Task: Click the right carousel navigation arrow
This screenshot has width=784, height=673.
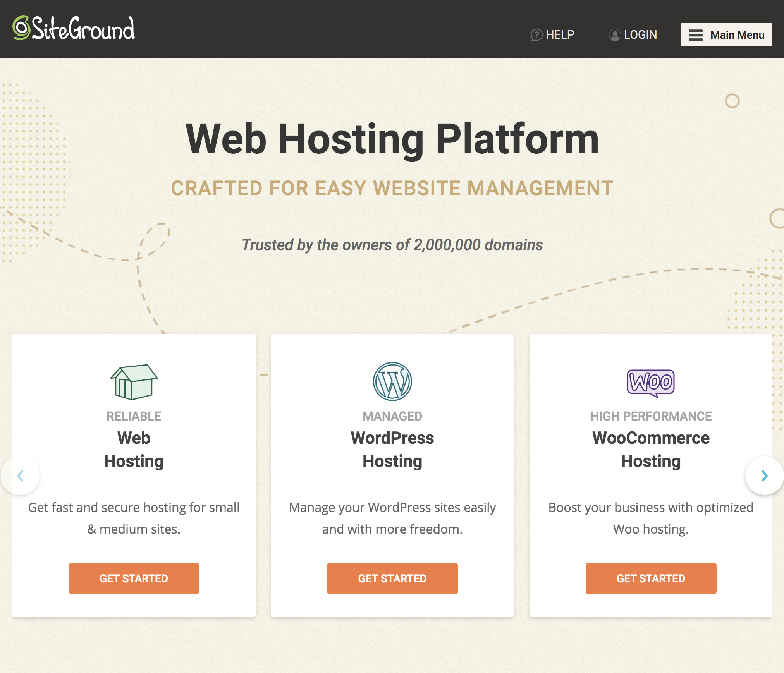Action: point(765,476)
